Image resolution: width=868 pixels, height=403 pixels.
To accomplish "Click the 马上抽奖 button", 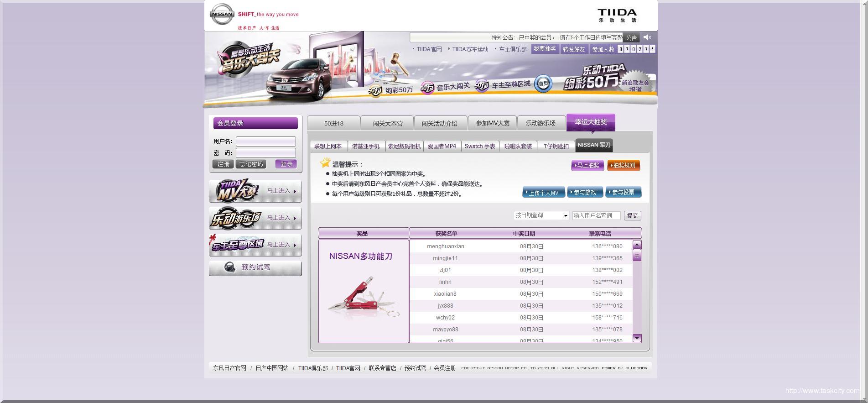I will pos(587,165).
